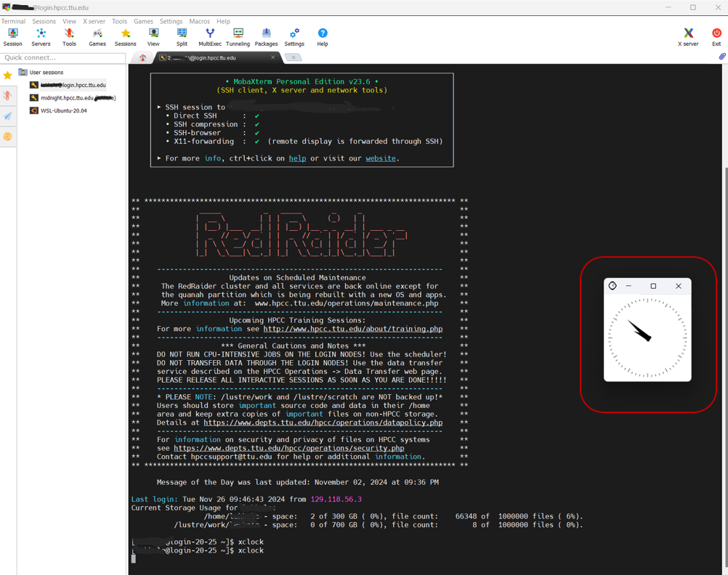The image size is (728, 575).
Task: Click the paperclip attach icon
Action: pyautogui.click(x=722, y=57)
